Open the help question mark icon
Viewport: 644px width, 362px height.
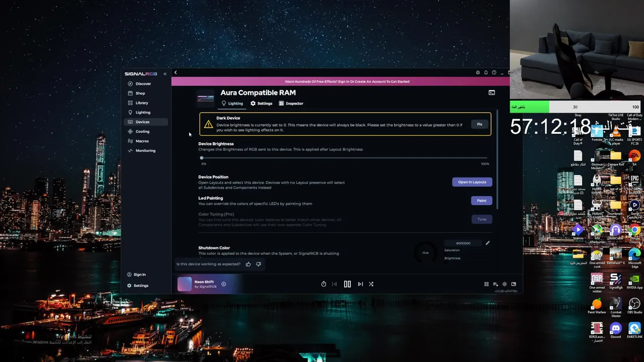coord(494,72)
